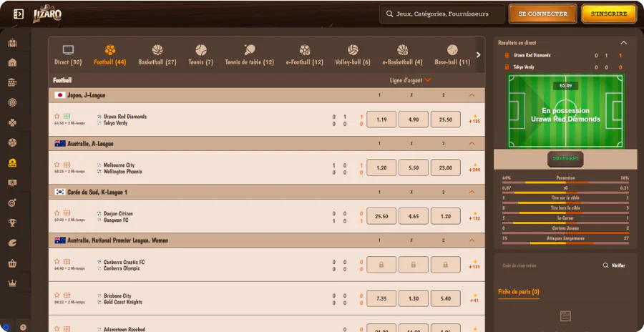Image resolution: width=644 pixels, height=332 pixels.
Task: Open the clover icon in the sidebar
Action: point(12,122)
